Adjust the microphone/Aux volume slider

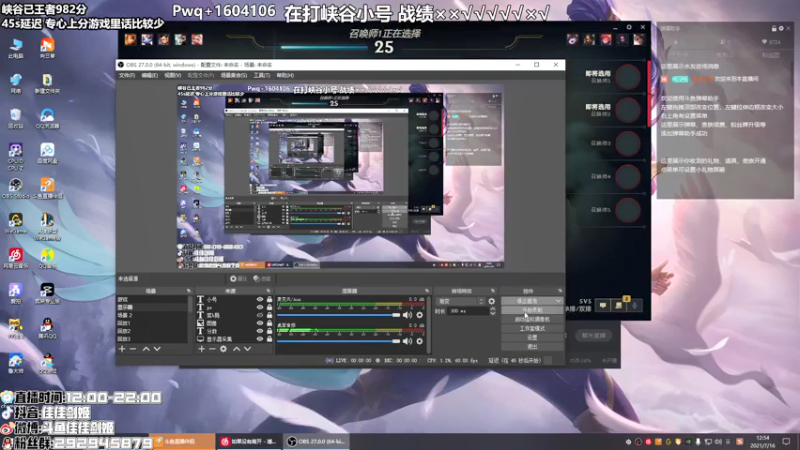[339, 315]
